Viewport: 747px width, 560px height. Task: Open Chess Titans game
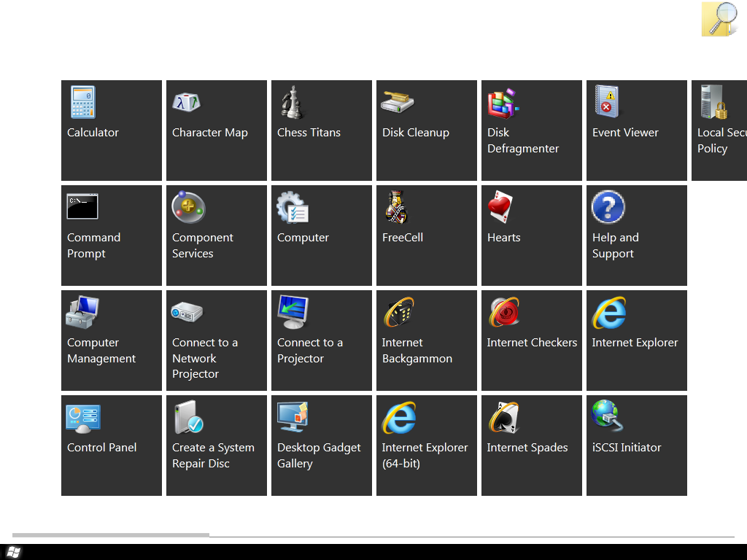coord(321,130)
